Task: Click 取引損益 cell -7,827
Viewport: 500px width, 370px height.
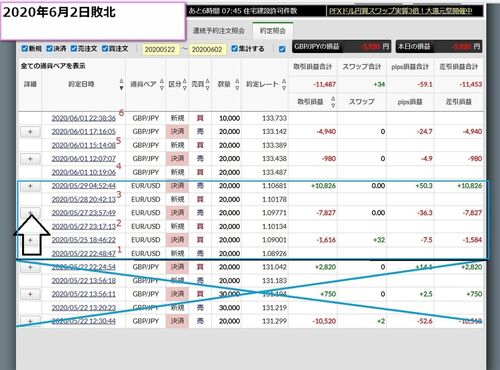Action: click(326, 213)
